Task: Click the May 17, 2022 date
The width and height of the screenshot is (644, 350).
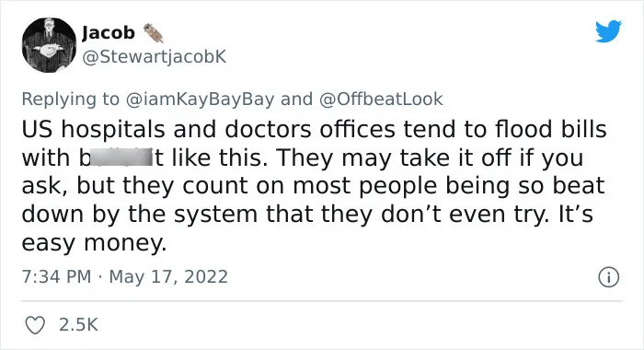Action: 168,276
